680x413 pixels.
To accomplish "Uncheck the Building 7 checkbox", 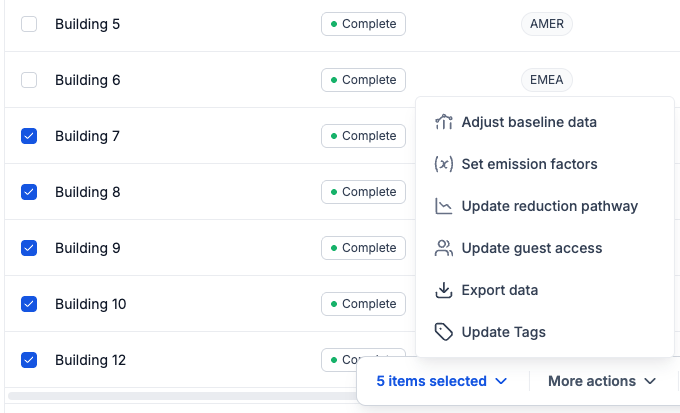I will pyautogui.click(x=29, y=136).
